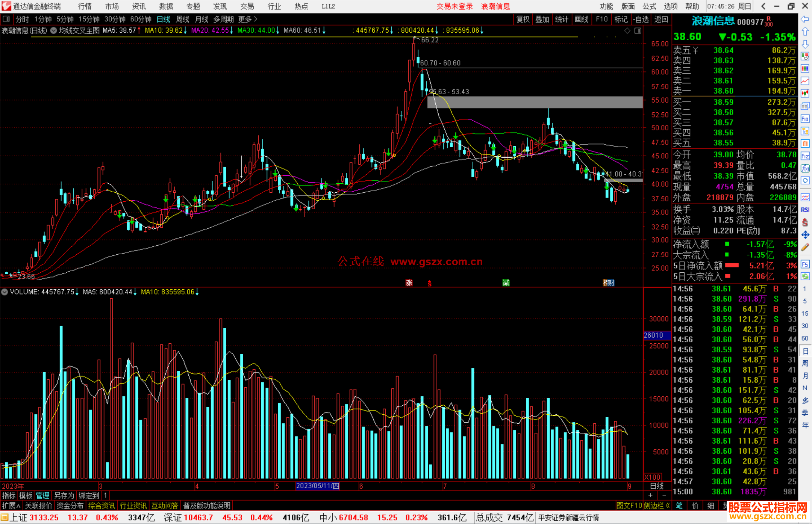Toggle the 均线交叉主图 indicator circle button

54,30
